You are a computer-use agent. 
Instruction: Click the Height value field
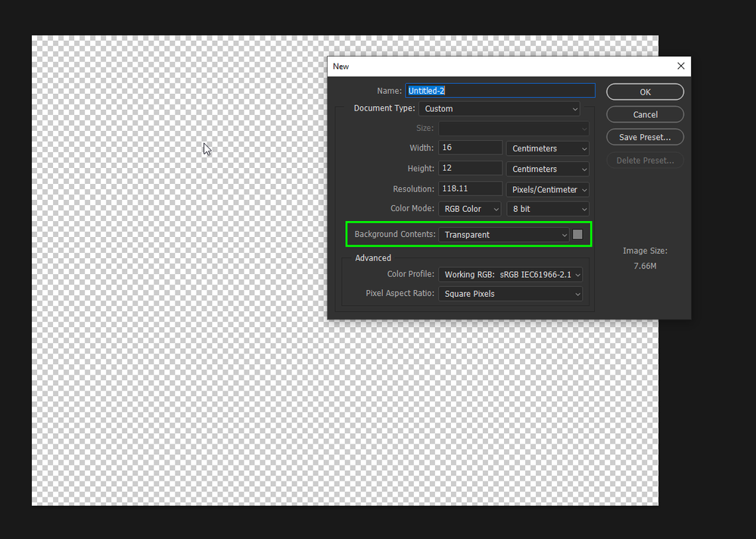coord(470,168)
